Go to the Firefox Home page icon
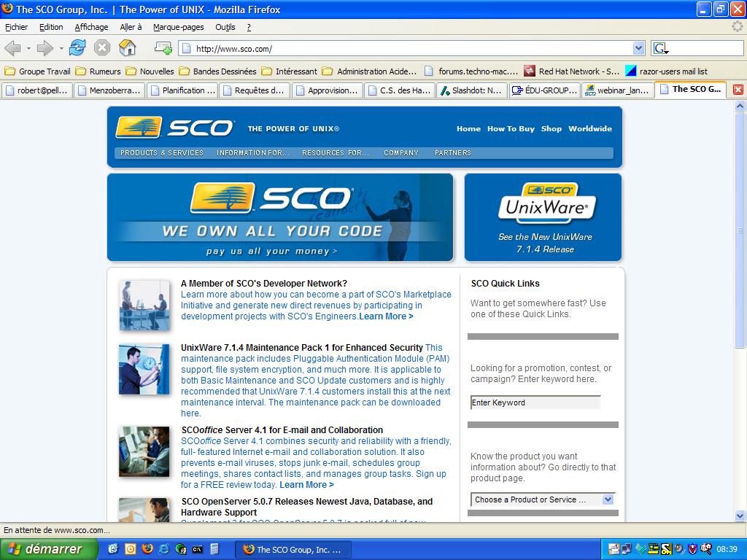747x560 pixels. click(x=127, y=48)
